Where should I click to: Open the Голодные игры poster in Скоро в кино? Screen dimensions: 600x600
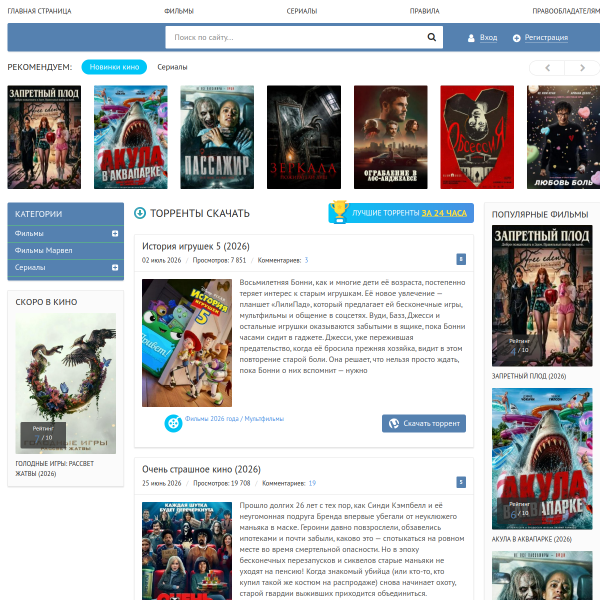click(x=65, y=383)
